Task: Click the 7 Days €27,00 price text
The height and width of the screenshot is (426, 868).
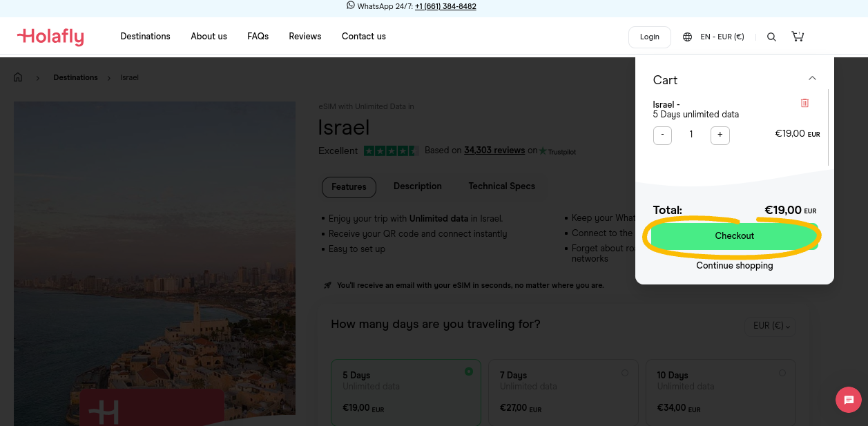Action: tap(521, 409)
